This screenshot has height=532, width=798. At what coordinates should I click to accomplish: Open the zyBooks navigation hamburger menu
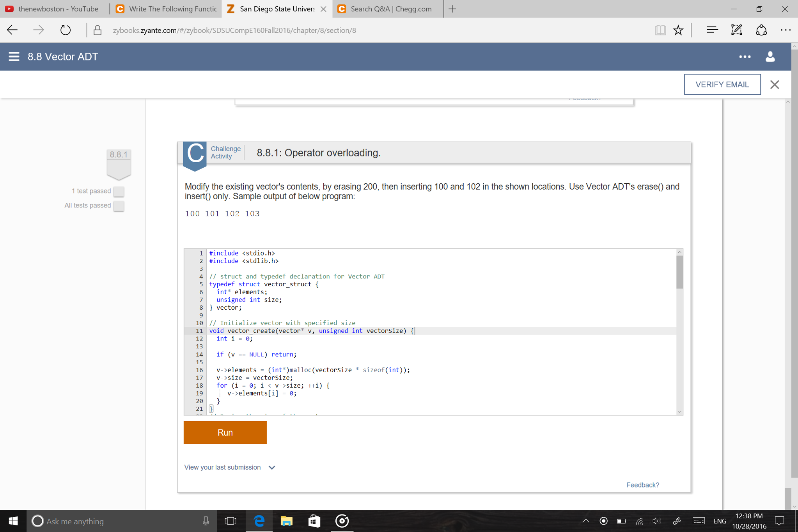click(x=13, y=56)
